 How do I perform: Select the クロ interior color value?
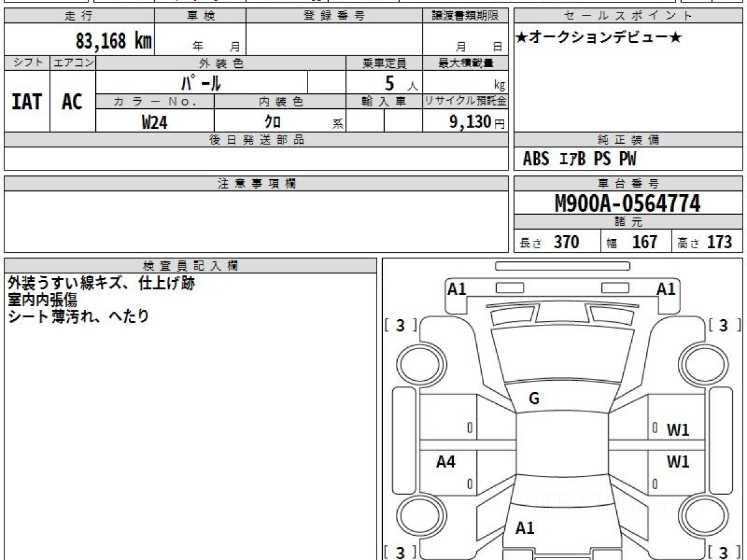273,121
